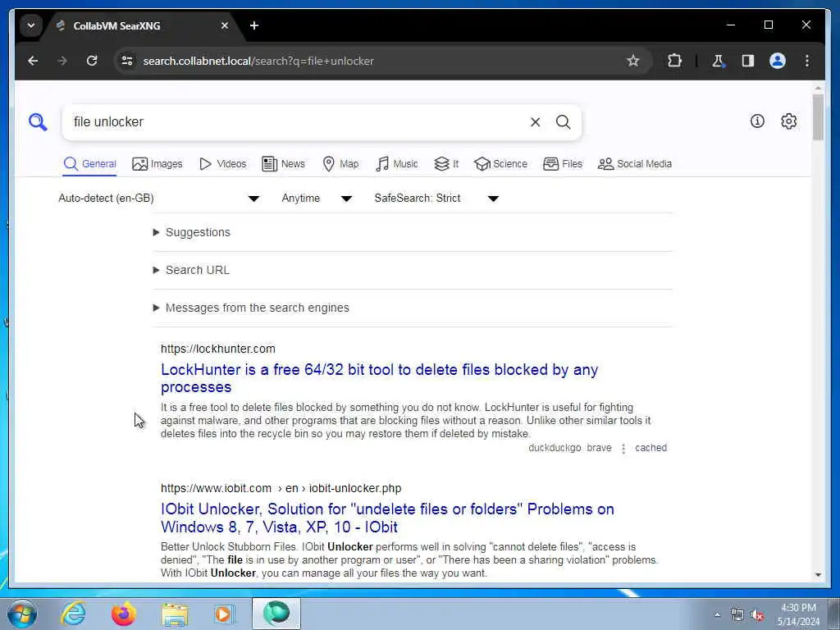Click the taskbar clock showing 4:30 PM
Viewport: 840px width, 630px height.
click(798, 614)
